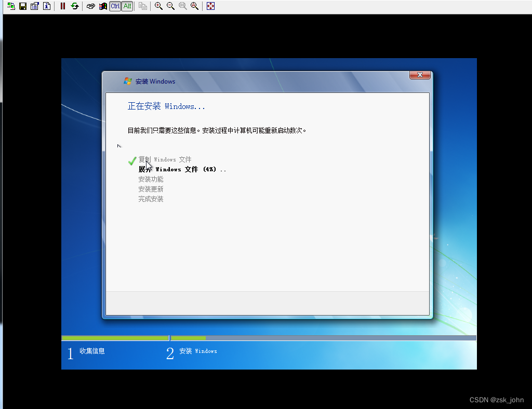This screenshot has height=409, width=532.
Task: Click stage 1 收集信息 label
Action: 92,351
